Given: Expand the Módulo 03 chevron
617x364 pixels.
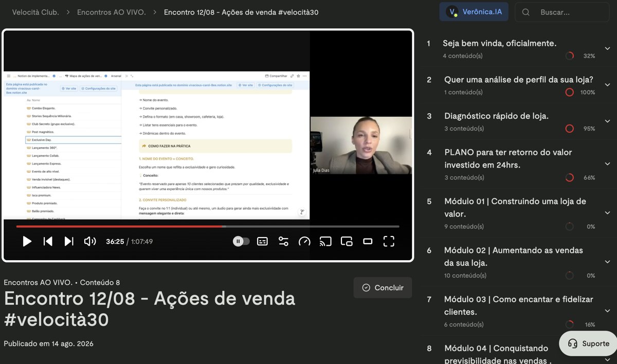Looking at the screenshot, I should click(x=607, y=311).
